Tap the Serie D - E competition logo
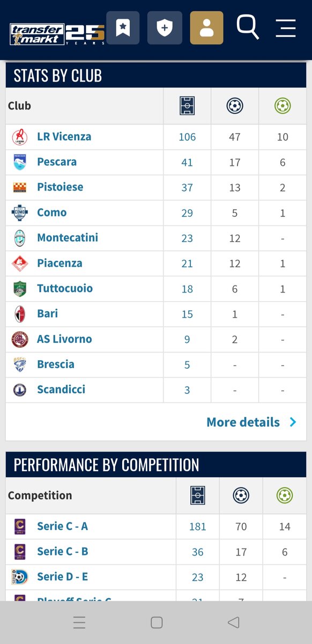Viewport: 312px width, 644px height. click(x=19, y=577)
